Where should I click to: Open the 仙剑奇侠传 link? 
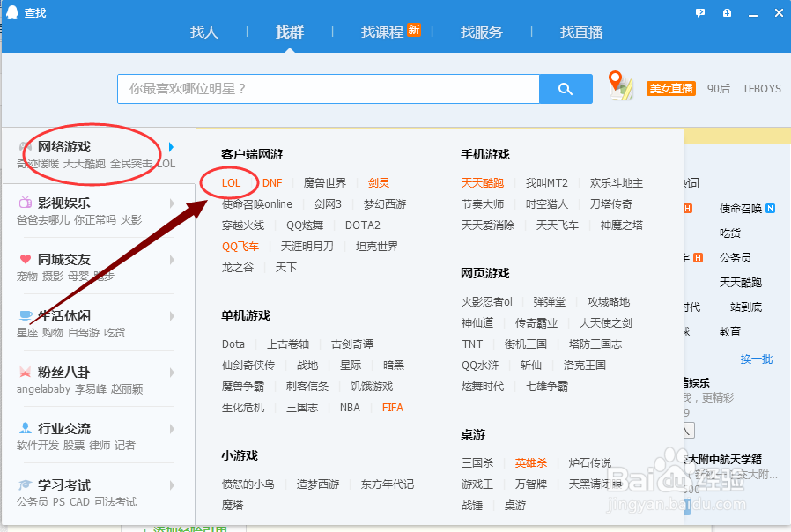[248, 366]
